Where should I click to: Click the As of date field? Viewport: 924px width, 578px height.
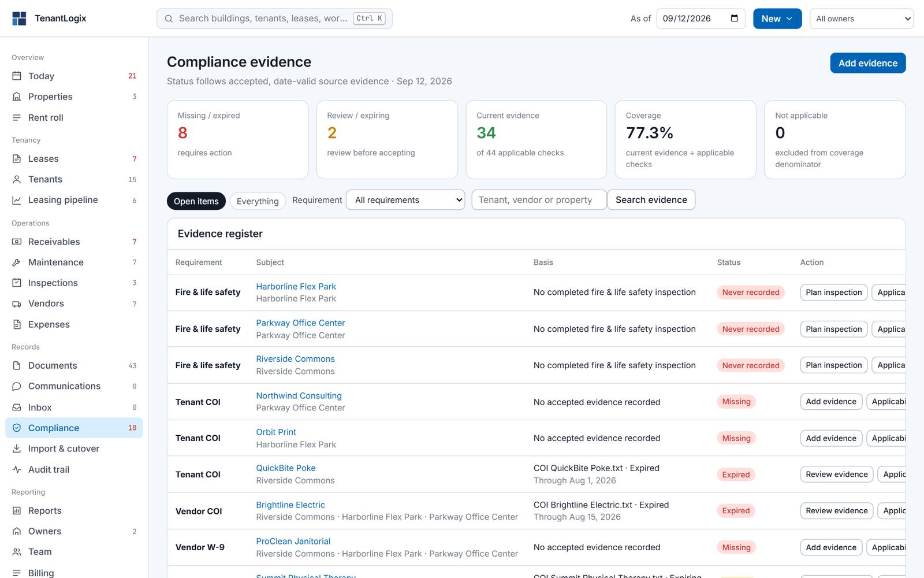click(701, 18)
